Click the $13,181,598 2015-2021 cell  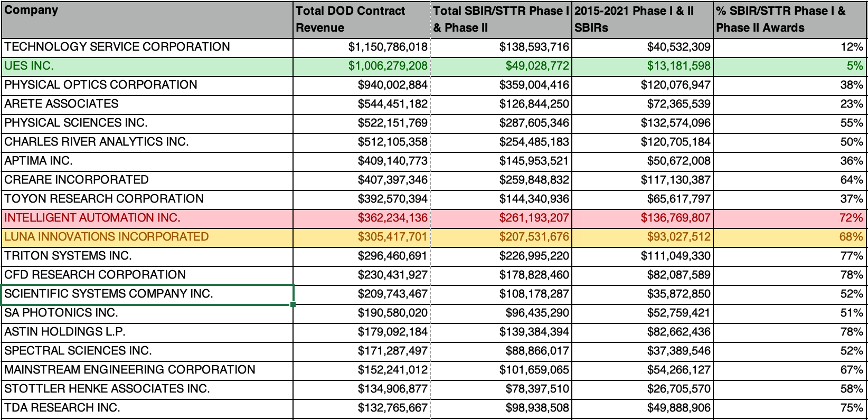click(643, 66)
